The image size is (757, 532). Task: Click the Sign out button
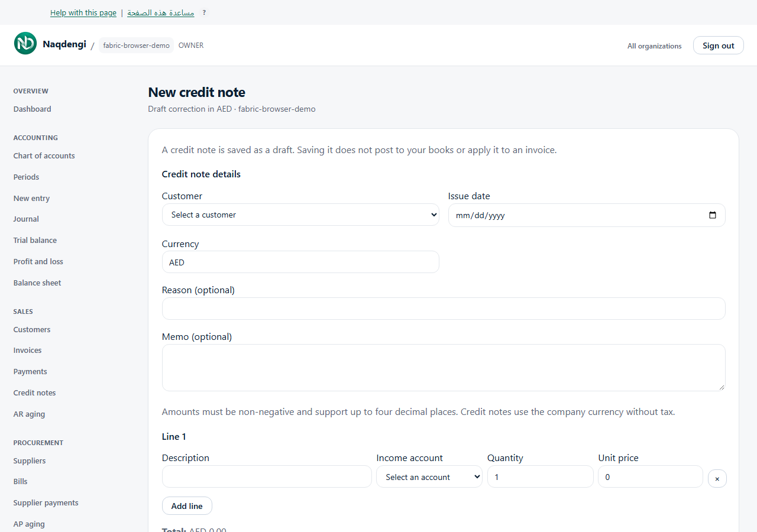click(718, 46)
